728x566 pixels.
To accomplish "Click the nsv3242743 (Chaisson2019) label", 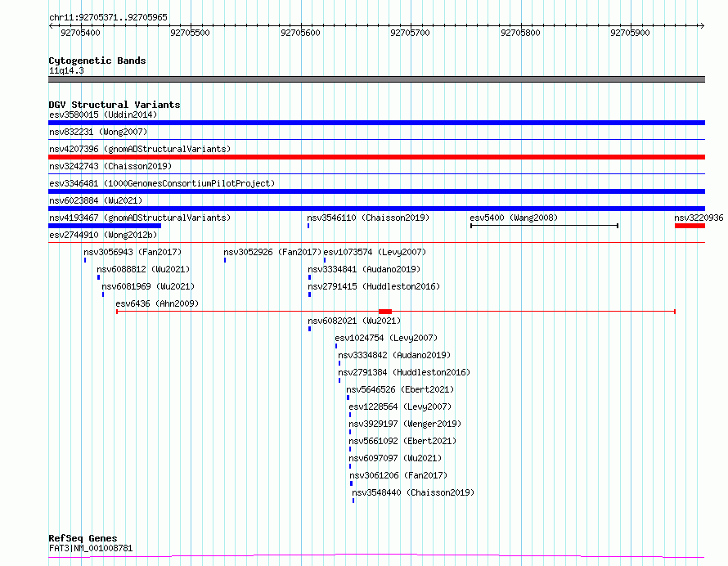I will coord(110,166).
